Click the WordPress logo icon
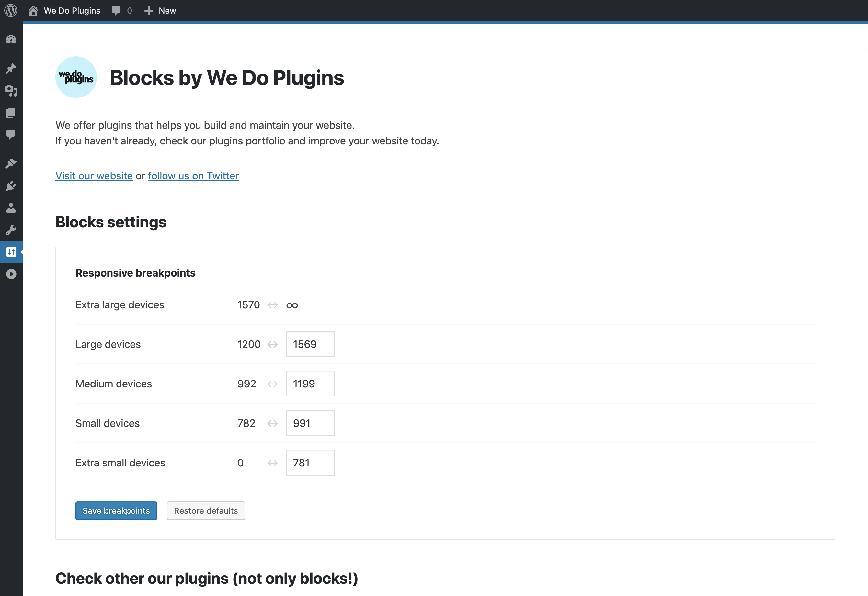The width and height of the screenshot is (868, 596). (11, 10)
